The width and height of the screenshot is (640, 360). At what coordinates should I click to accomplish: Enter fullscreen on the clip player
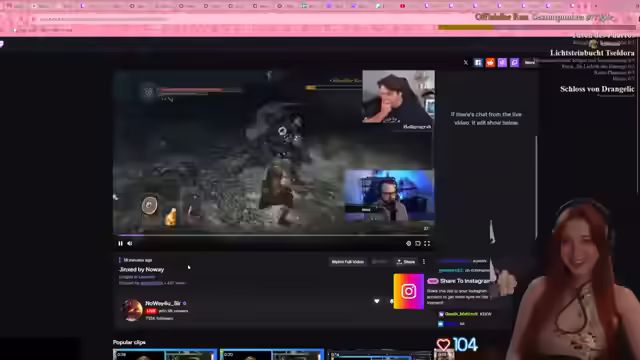tap(427, 243)
